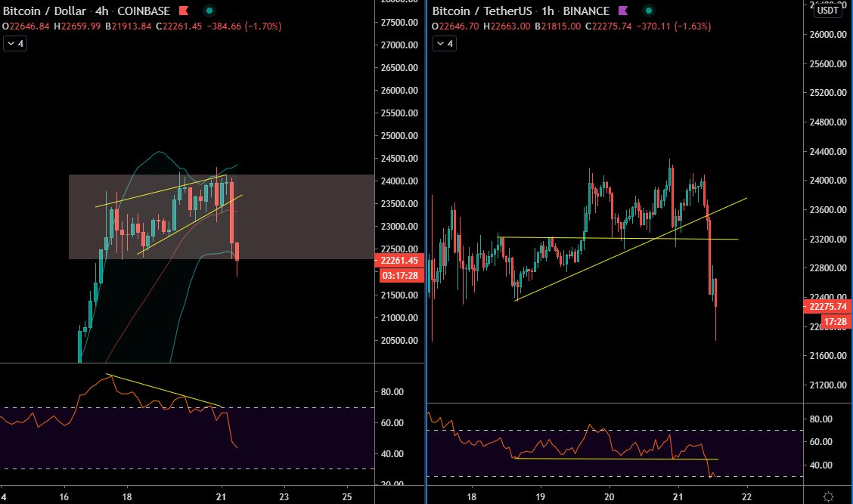
Task: Toggle the USDT price unit button
Action: coord(827,10)
